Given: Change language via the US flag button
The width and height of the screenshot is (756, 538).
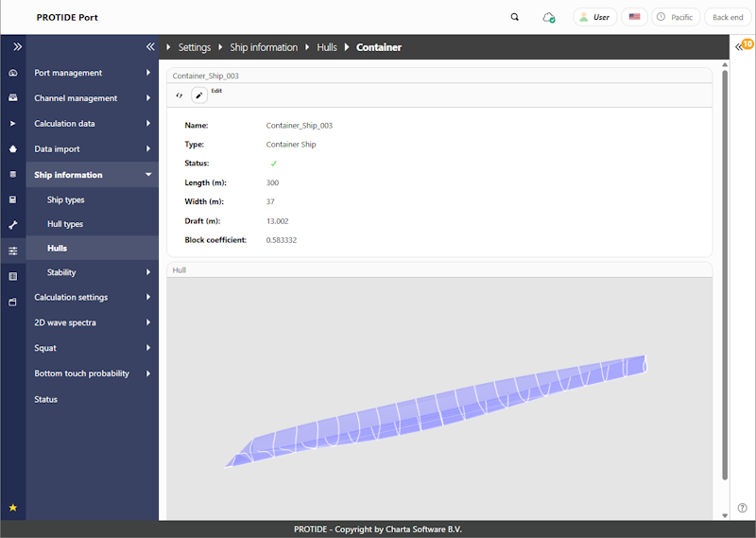Looking at the screenshot, I should [x=634, y=17].
